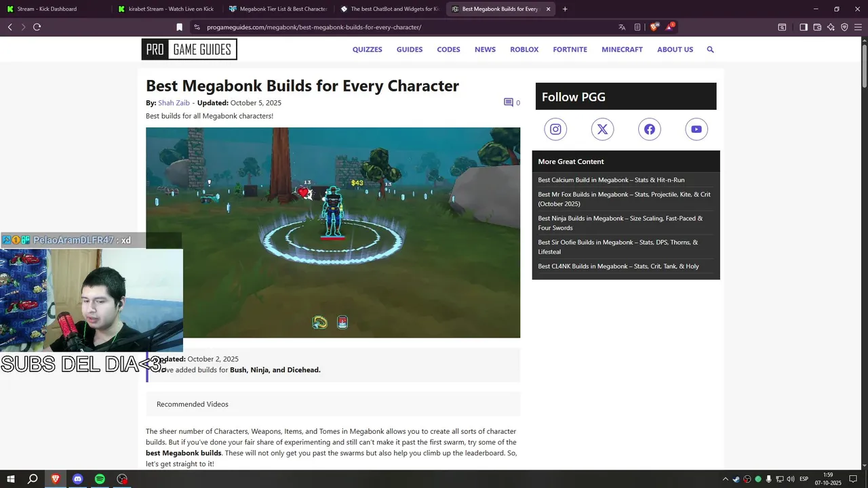Open the page translate icon

(622, 27)
